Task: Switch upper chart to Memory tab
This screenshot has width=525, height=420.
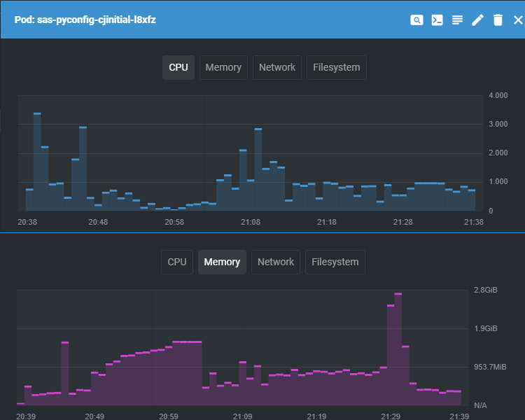Action: [x=223, y=67]
